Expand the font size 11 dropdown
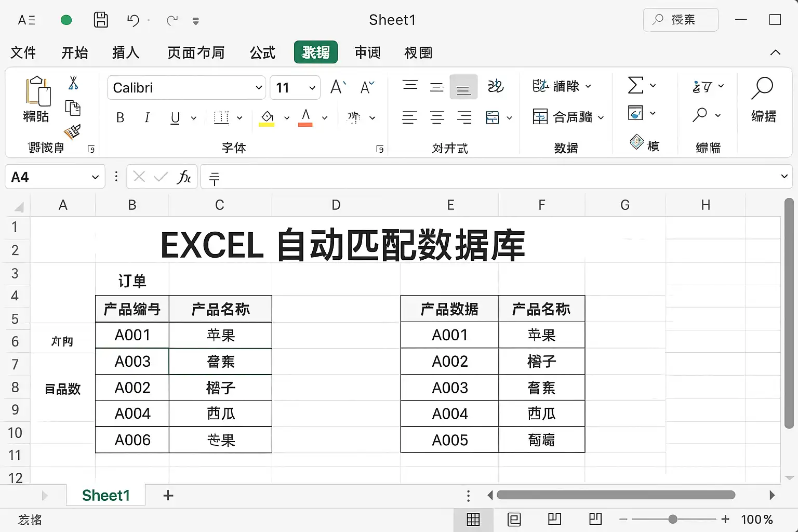The width and height of the screenshot is (798, 532). [312, 88]
